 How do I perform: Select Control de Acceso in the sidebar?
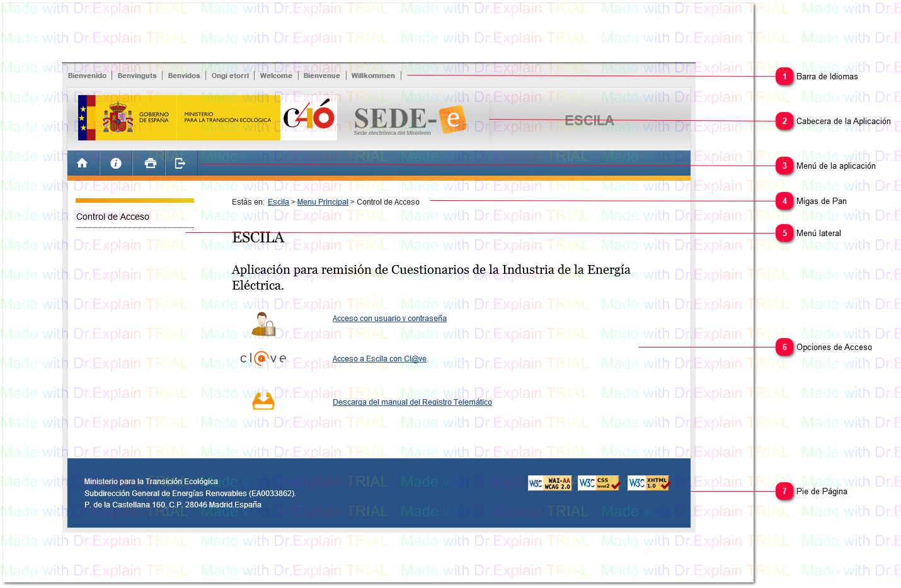pyautogui.click(x=112, y=217)
